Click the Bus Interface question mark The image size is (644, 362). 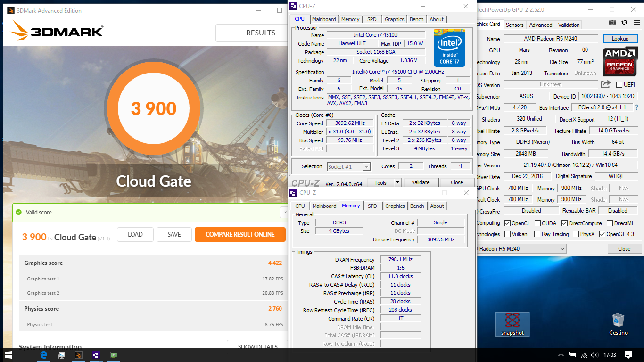(636, 107)
